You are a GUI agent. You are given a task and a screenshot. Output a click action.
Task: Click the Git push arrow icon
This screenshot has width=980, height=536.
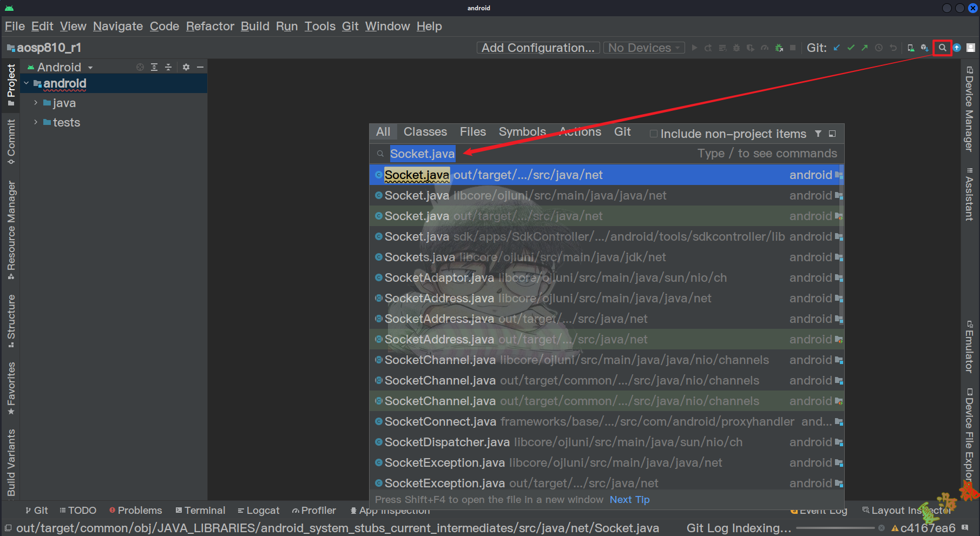(x=865, y=48)
